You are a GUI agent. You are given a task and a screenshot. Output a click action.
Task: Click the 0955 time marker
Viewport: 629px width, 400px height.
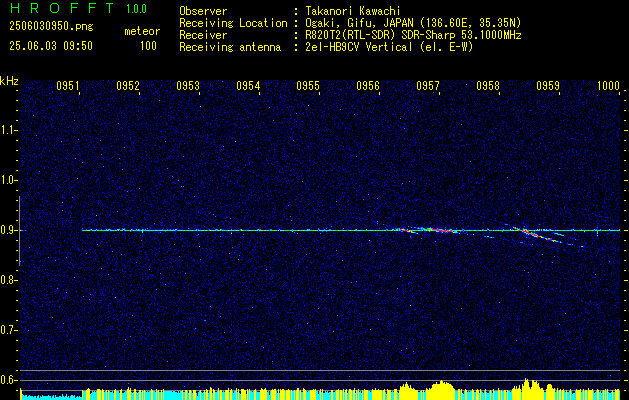tap(308, 86)
